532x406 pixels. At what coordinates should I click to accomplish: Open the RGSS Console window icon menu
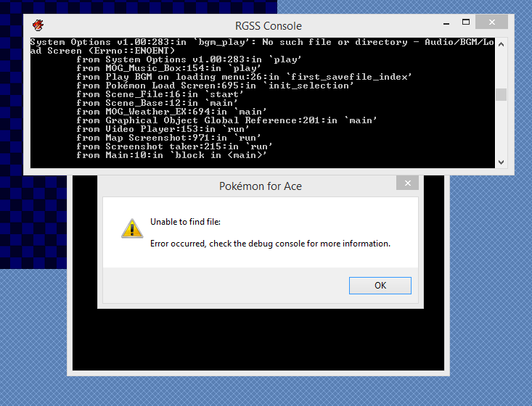(x=38, y=25)
